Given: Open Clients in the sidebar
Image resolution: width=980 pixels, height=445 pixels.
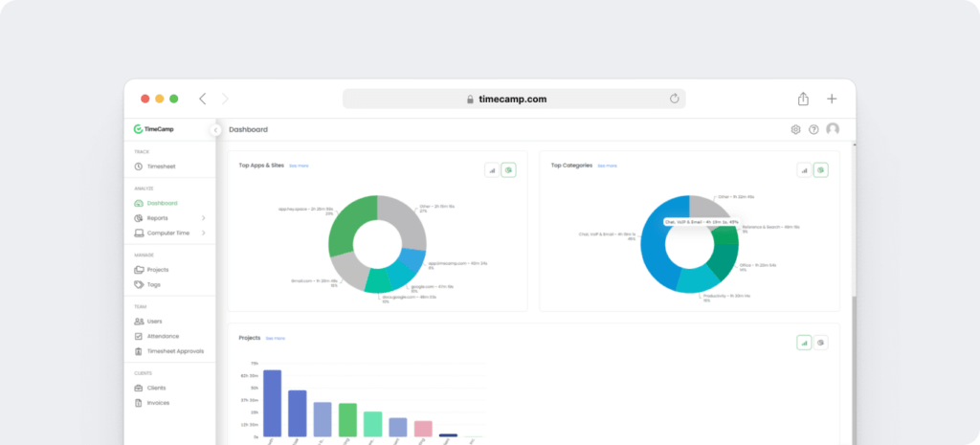Looking at the screenshot, I should 150,388.
